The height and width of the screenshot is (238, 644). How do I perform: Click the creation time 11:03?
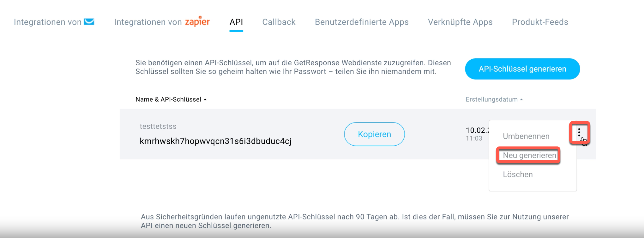(x=474, y=138)
